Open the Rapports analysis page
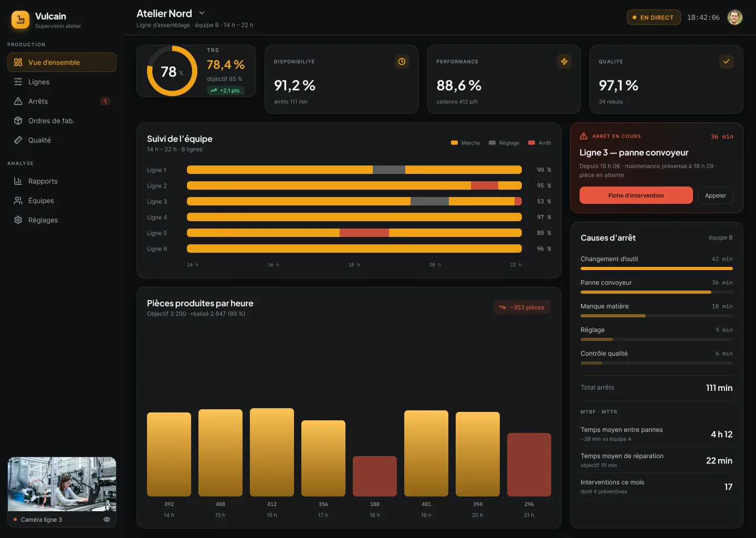 (x=62, y=181)
